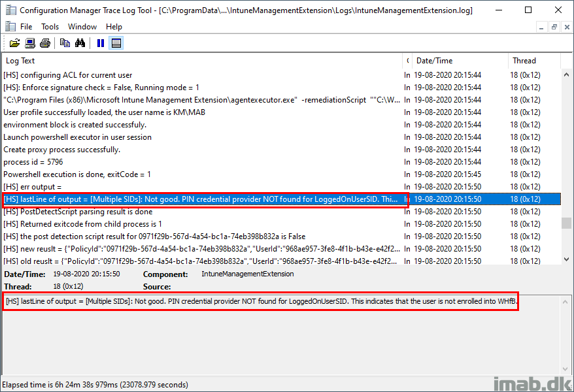Click the application icon in title bar
574x392 pixels.
(x=10, y=10)
